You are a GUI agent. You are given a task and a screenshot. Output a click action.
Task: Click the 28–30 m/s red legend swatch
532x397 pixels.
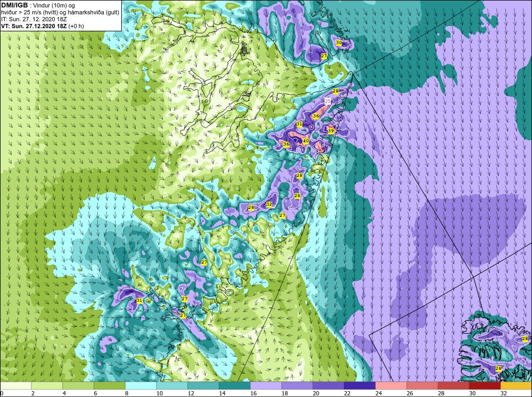454,385
